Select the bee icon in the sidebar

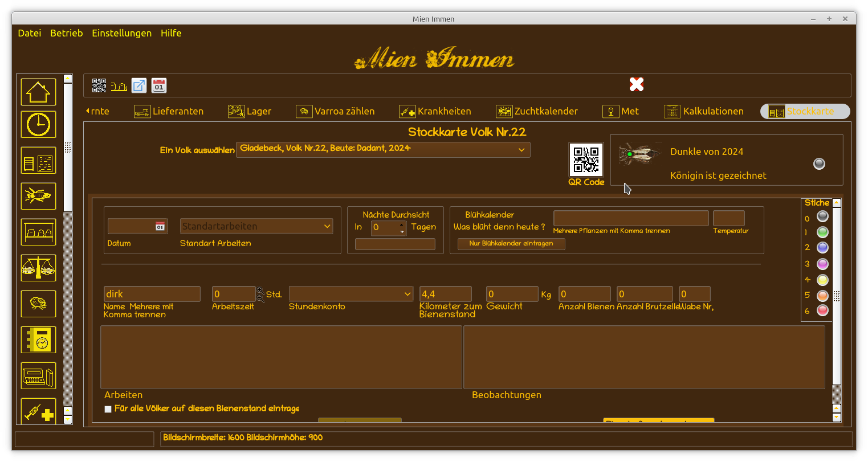(38, 196)
